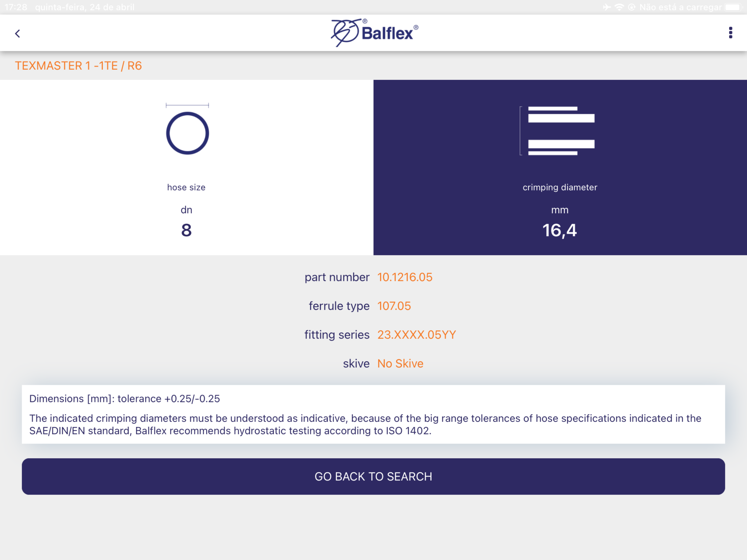Tap the 'part number' label
This screenshot has height=560, width=747.
(337, 277)
